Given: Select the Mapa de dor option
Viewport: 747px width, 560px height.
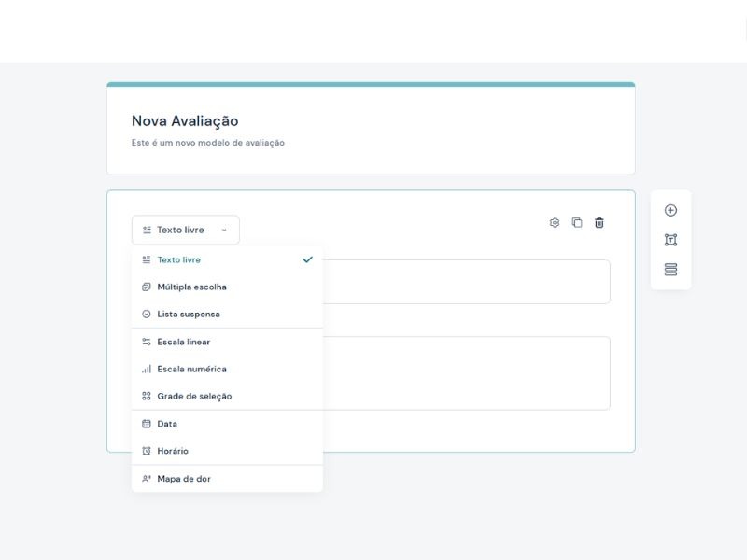Looking at the screenshot, I should [184, 479].
